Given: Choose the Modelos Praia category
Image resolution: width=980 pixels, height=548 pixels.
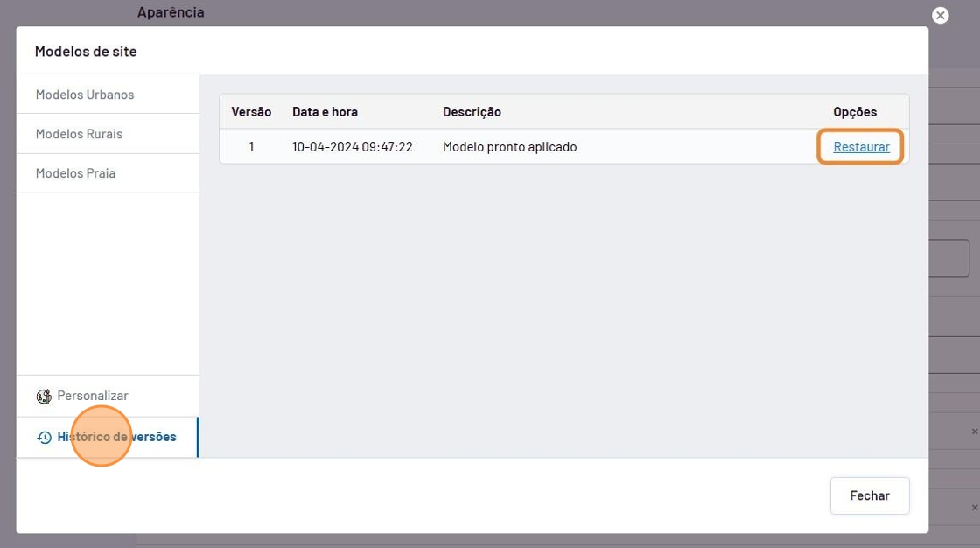Looking at the screenshot, I should (75, 173).
